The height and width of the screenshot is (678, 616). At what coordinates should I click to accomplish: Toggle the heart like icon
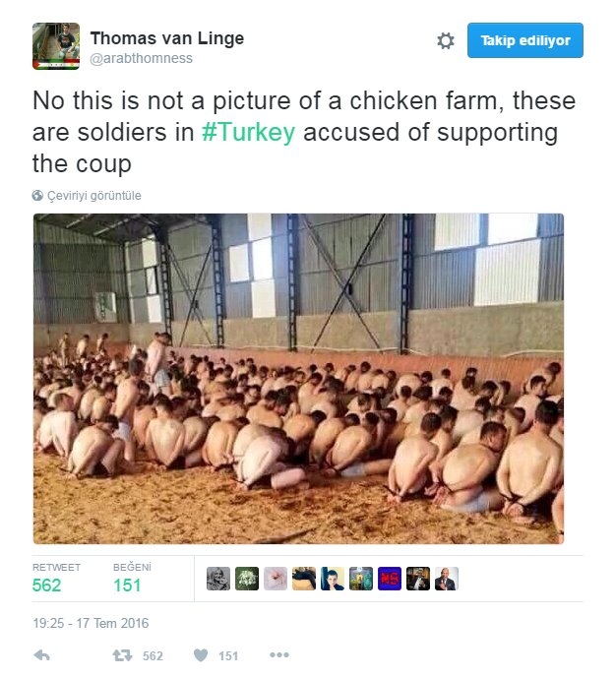tap(201, 655)
